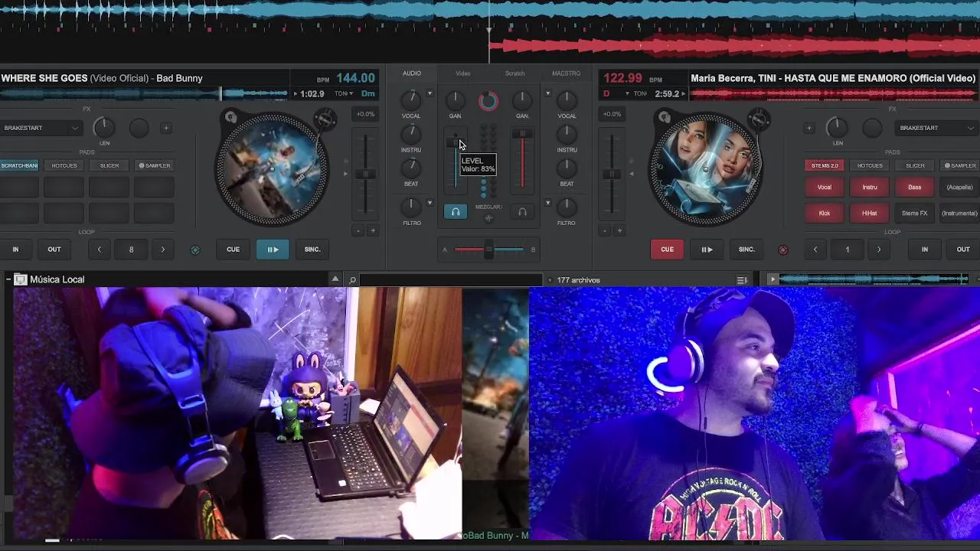
Task: Click right deck SINC. button
Action: 746,249
